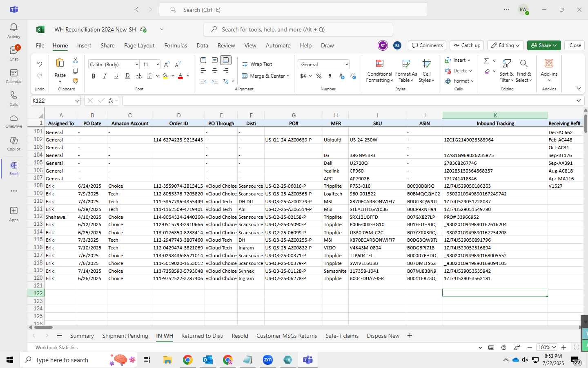Apply red Font Color swatch
Image resolution: width=588 pixels, height=368 pixels.
tap(180, 76)
